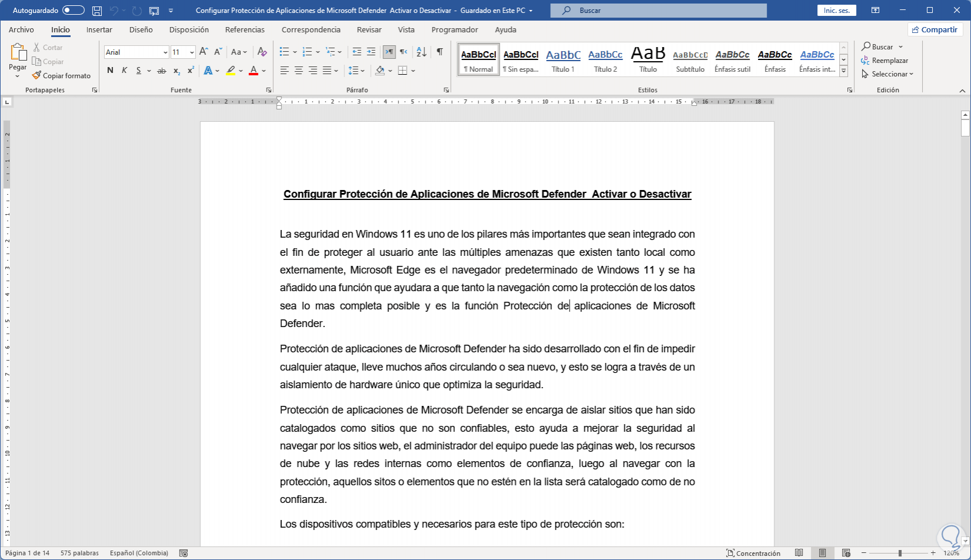Decrease the font size with the smaller A
Screen dimensions: 971x560
tap(218, 52)
